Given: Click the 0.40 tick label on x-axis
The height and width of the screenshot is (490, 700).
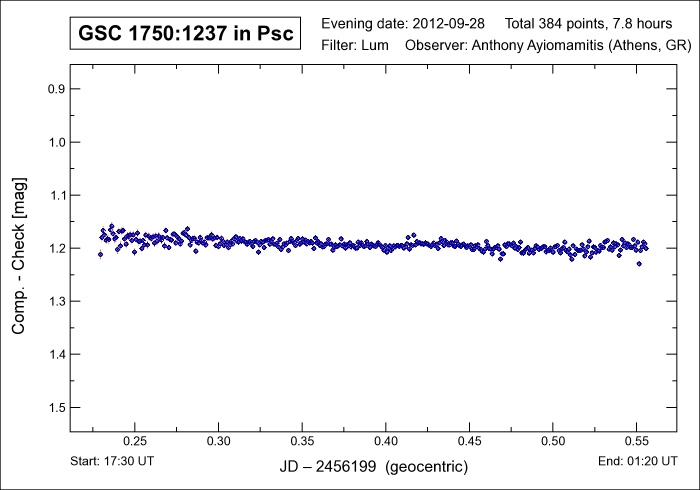Looking at the screenshot, I should click(386, 441).
